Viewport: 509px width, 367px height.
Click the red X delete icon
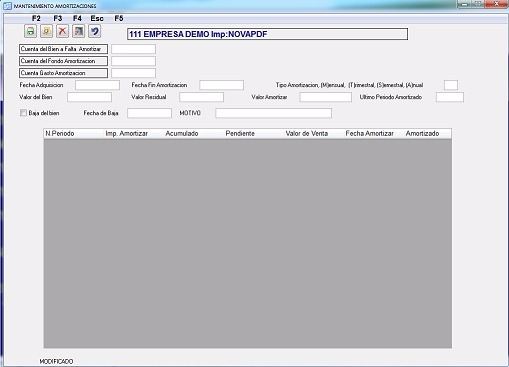[x=62, y=31]
